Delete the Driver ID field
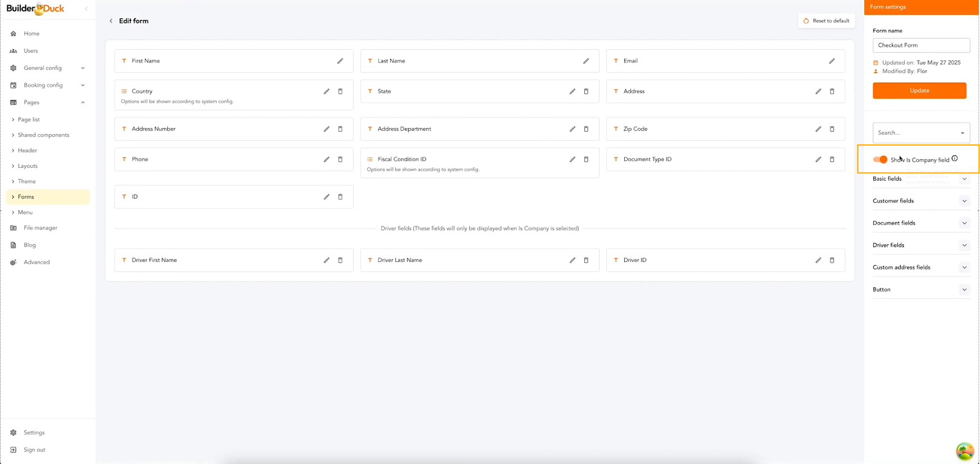The image size is (980, 464). coord(832,260)
